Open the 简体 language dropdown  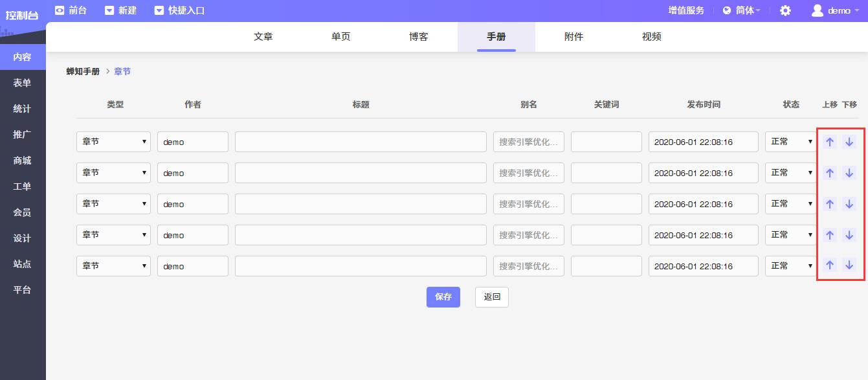(x=742, y=10)
